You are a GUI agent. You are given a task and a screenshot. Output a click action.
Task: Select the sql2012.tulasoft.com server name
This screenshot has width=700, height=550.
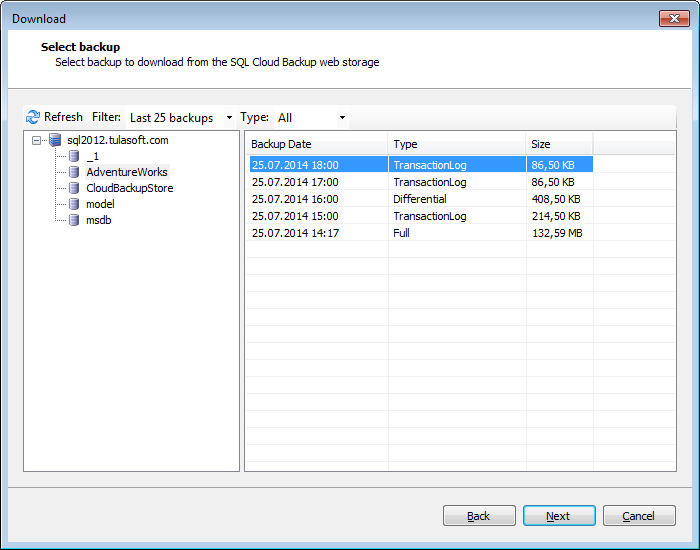tap(117, 140)
